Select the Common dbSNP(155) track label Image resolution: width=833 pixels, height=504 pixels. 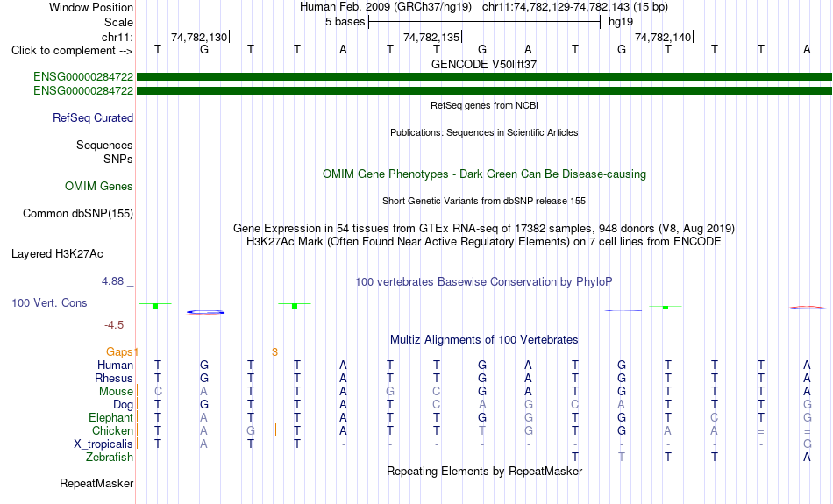click(78, 214)
